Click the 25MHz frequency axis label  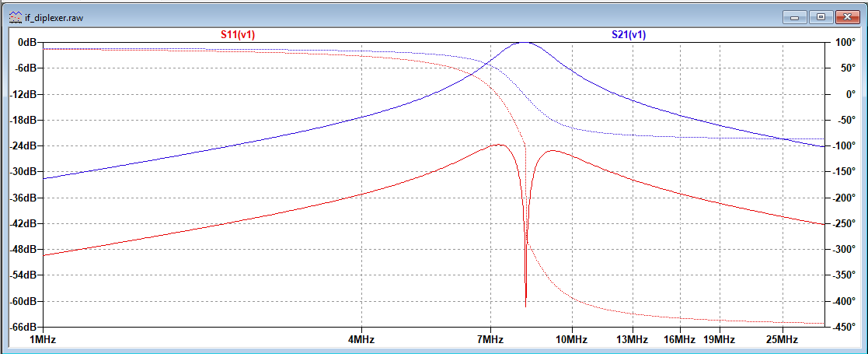(783, 338)
